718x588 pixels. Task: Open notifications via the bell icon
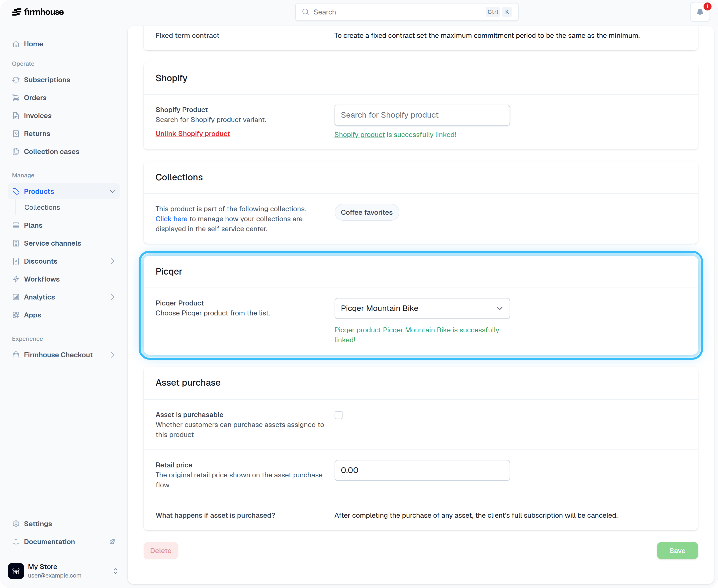pos(700,12)
